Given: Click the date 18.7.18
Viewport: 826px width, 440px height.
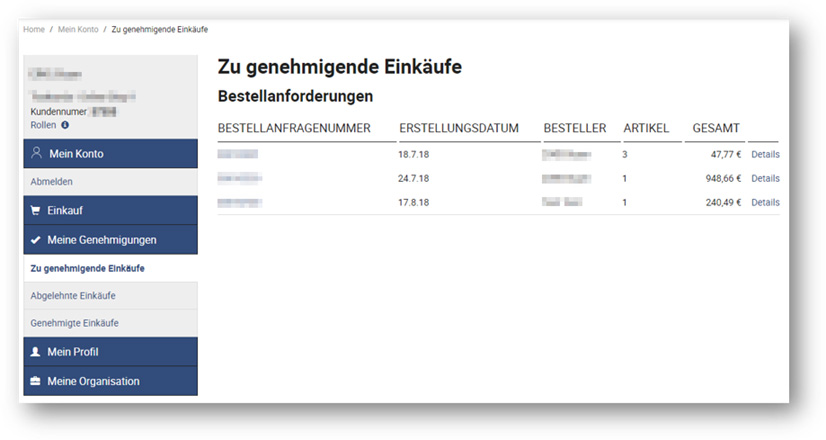Looking at the screenshot, I should [414, 154].
